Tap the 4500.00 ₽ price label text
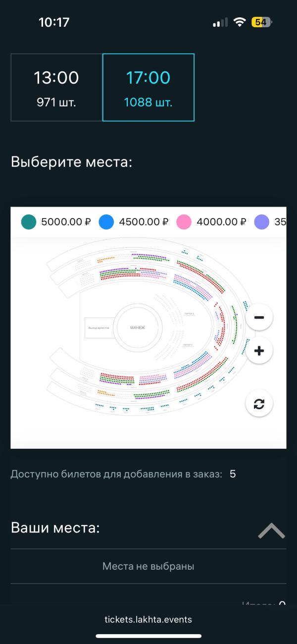297x644 pixels. click(144, 222)
